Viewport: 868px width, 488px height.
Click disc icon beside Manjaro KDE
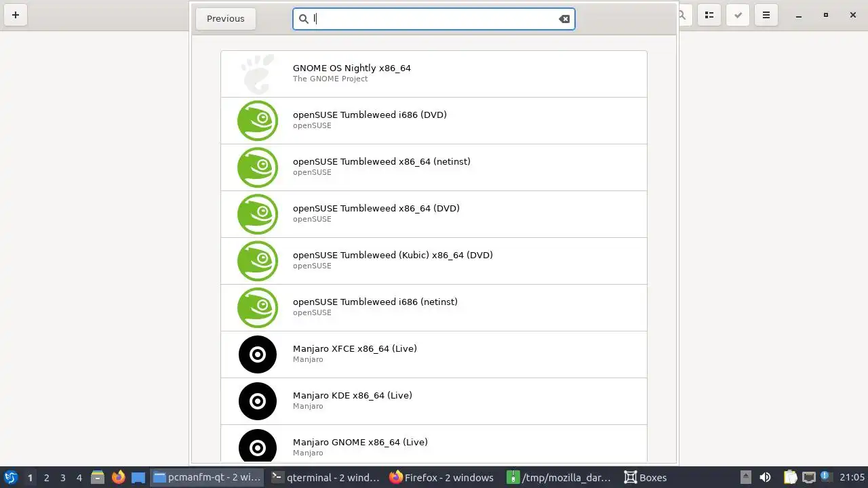coord(258,401)
